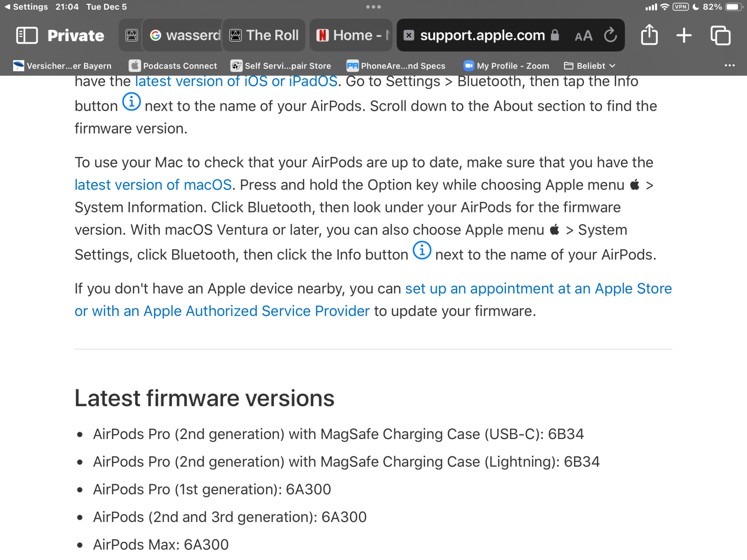Close the support.apple.com tab
This screenshot has width=747, height=560.
point(409,35)
